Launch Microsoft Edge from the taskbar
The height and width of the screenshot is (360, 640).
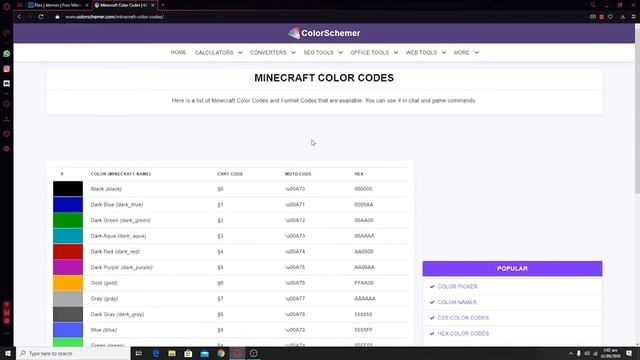pos(156,353)
